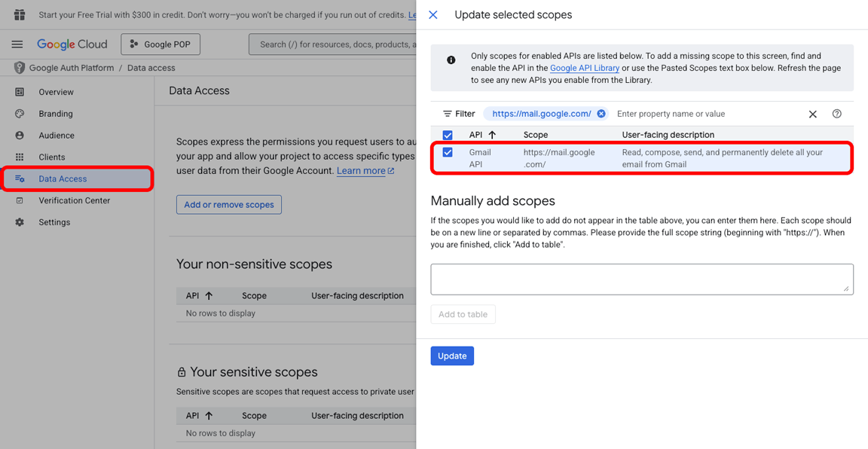This screenshot has width=868, height=449.
Task: Clear the filter with the X icon
Action: 812,113
